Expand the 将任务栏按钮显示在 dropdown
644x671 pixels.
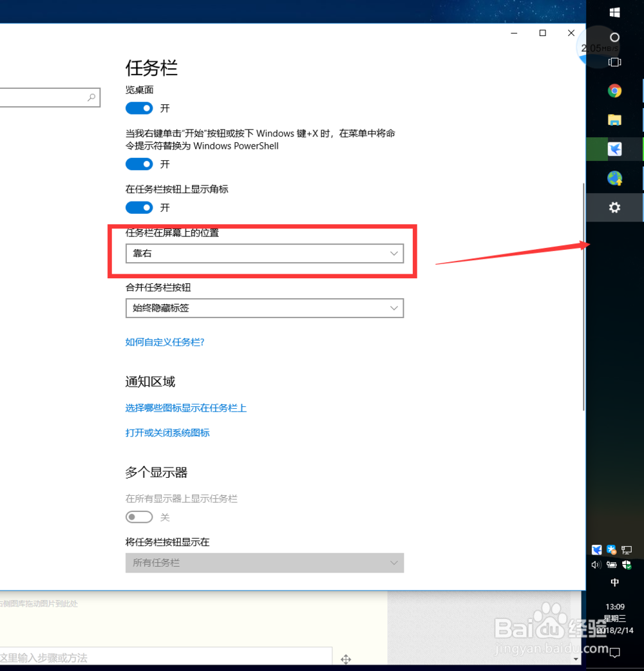[x=264, y=563]
